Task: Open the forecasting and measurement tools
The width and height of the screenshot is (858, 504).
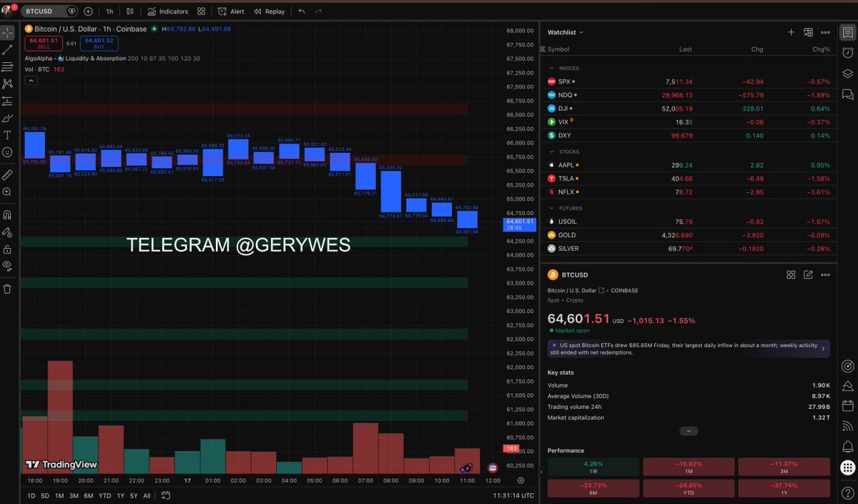Action: click(x=7, y=102)
